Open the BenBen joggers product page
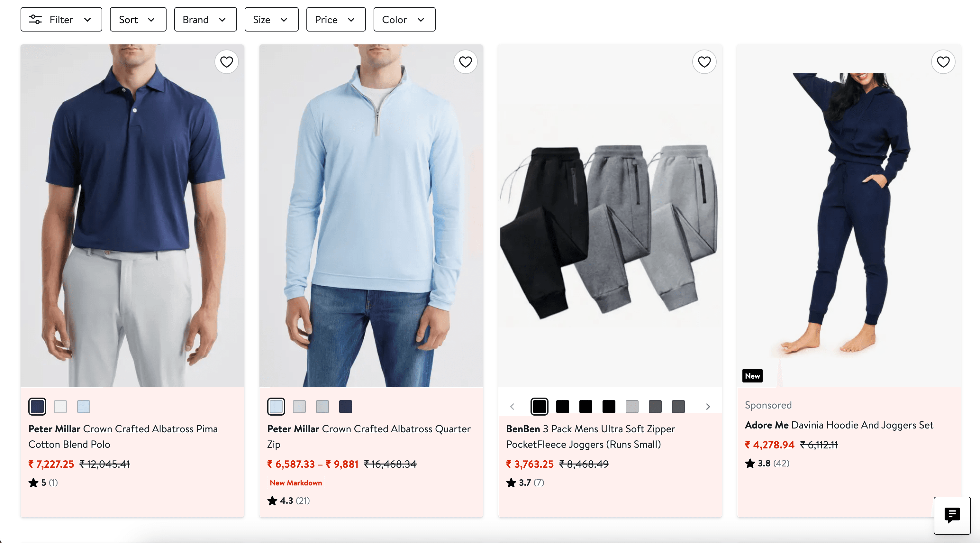980x543 pixels. [590, 437]
